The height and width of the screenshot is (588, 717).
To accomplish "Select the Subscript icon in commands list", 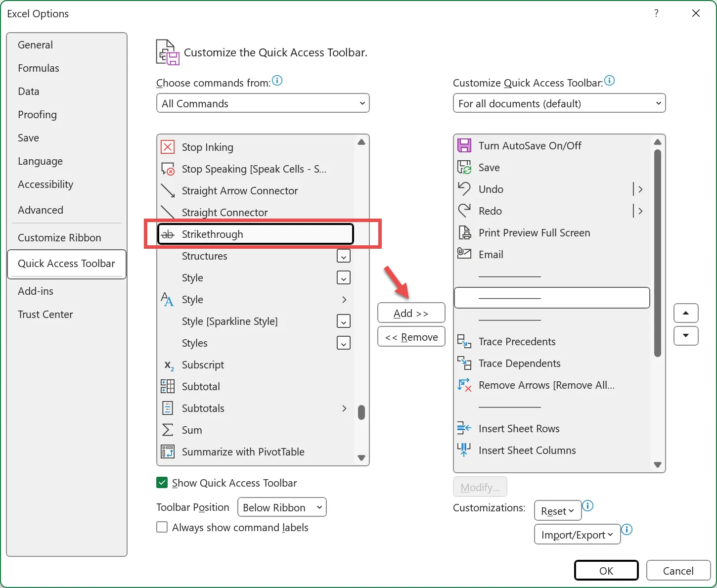I will point(169,365).
